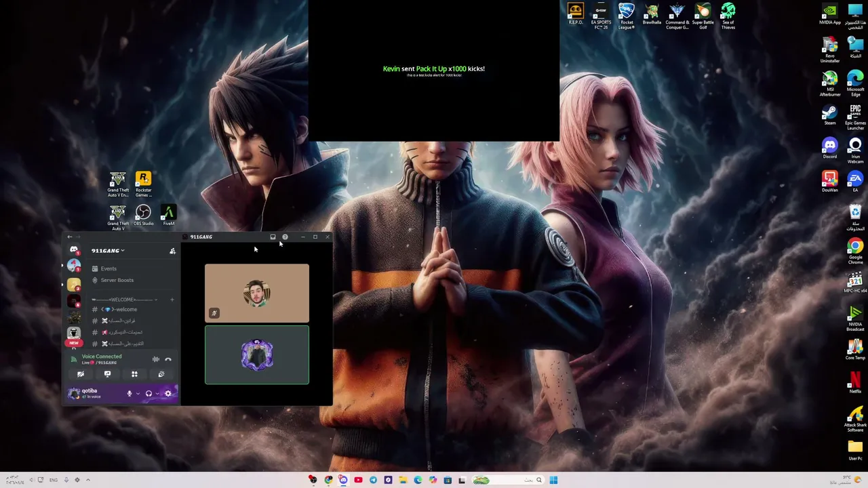Select top participant video tile
868x488 pixels.
pyautogui.click(x=257, y=293)
